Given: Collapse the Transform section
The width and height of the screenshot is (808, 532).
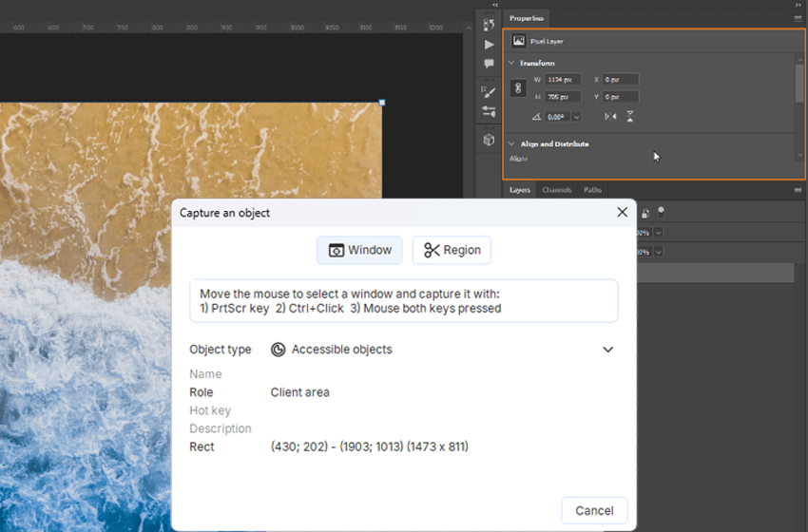Looking at the screenshot, I should [511, 63].
